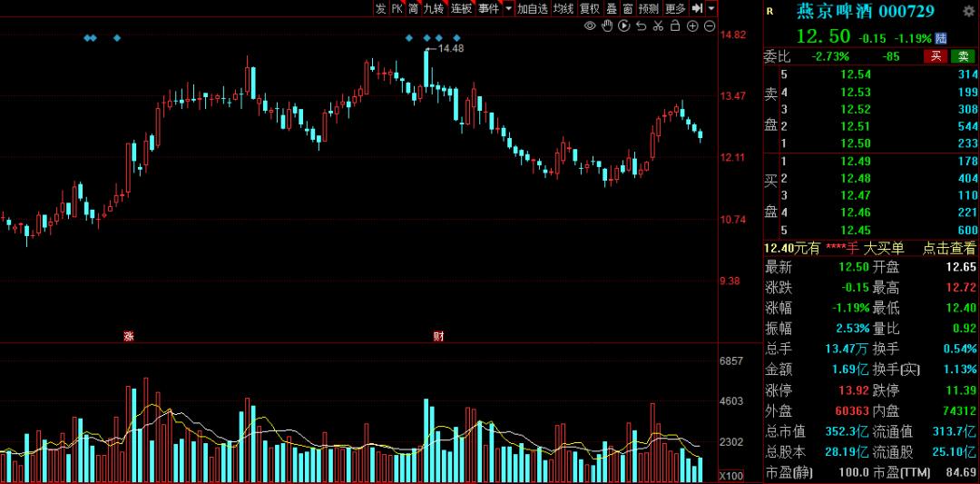Image resolution: width=980 pixels, height=484 pixels.
Task: Toggle the eye visibility icon above chart
Action: click(x=590, y=25)
